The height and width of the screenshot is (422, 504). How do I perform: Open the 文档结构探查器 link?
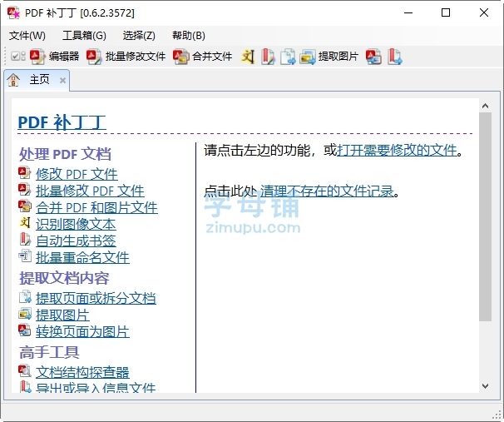point(82,372)
